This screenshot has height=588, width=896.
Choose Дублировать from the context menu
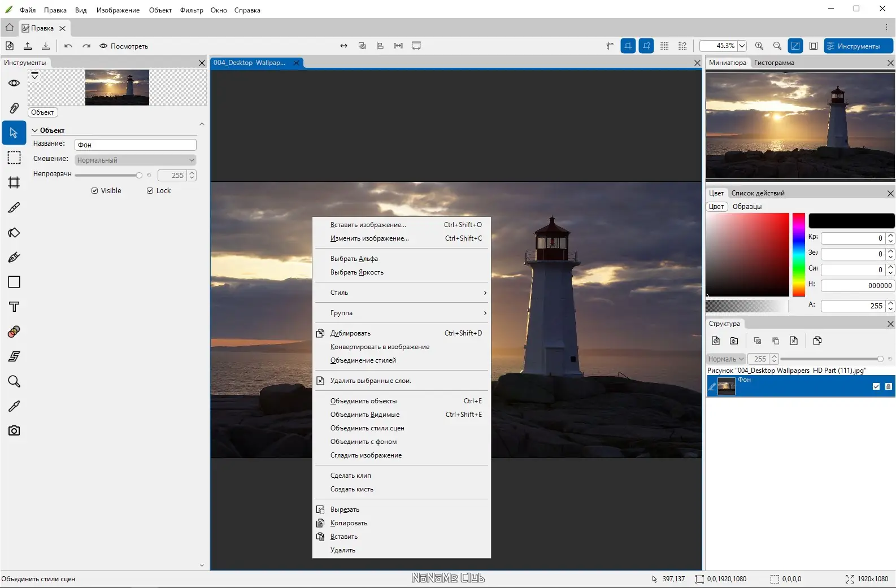click(x=350, y=333)
